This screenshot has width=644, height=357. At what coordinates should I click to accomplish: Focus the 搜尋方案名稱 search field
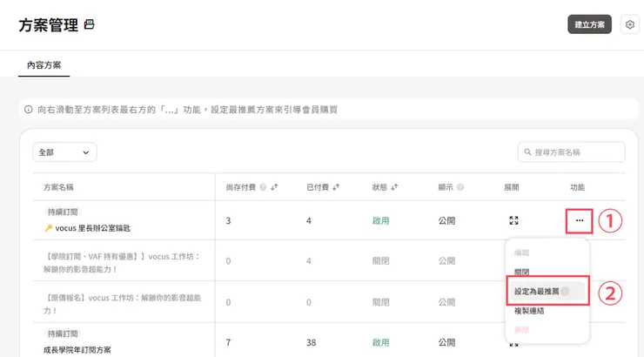click(571, 152)
